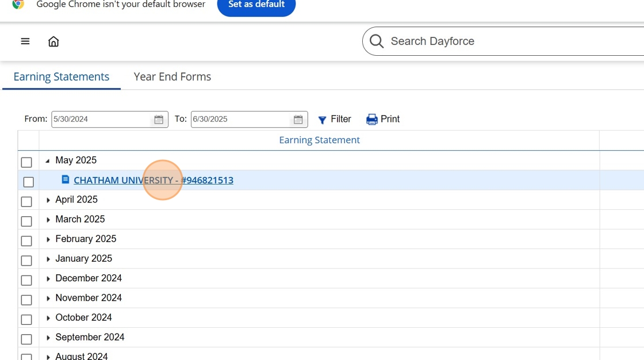Select the 'April 2025' row label
Screen dimensions: 644x360
76,200
